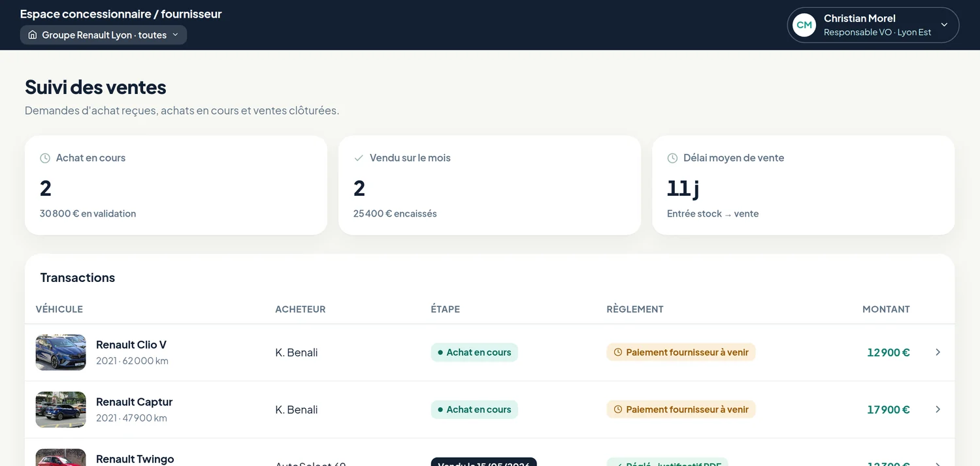This screenshot has height=466, width=980.
Task: Click the Renault Clio V vehicle name
Action: pyautogui.click(x=131, y=345)
